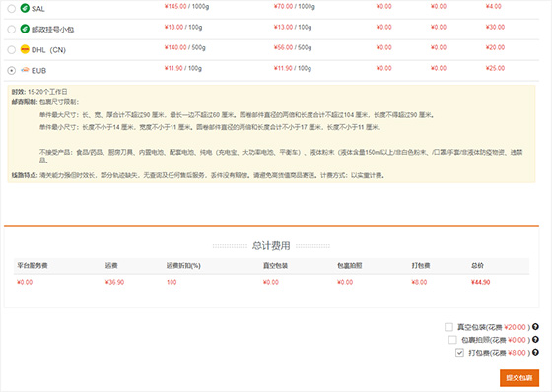Screen dimensions: 552x392
Task: Select the DHL (CN) shipping radio button
Action: pyautogui.click(x=12, y=49)
